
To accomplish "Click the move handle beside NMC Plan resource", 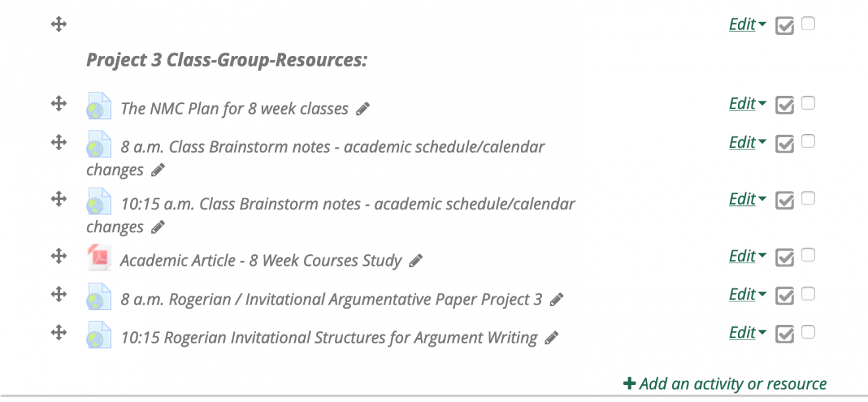I will click(58, 105).
